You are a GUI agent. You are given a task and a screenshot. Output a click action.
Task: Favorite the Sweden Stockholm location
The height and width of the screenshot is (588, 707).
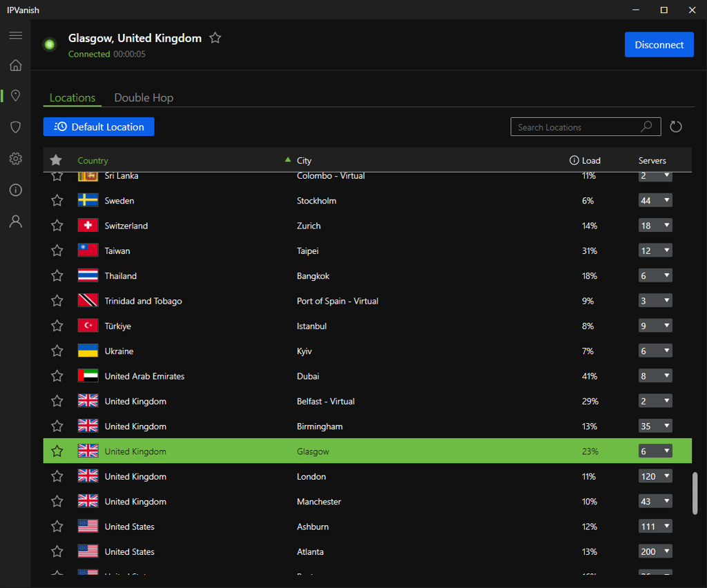[x=57, y=201]
